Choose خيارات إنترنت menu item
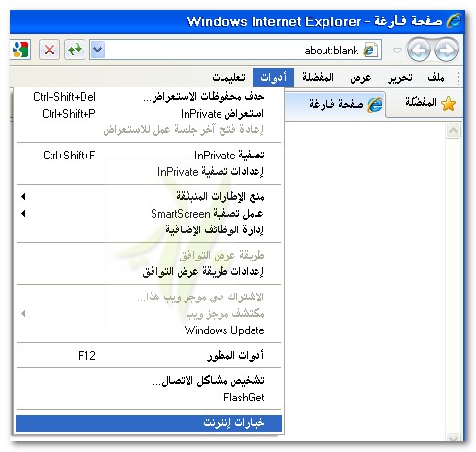 point(149,423)
